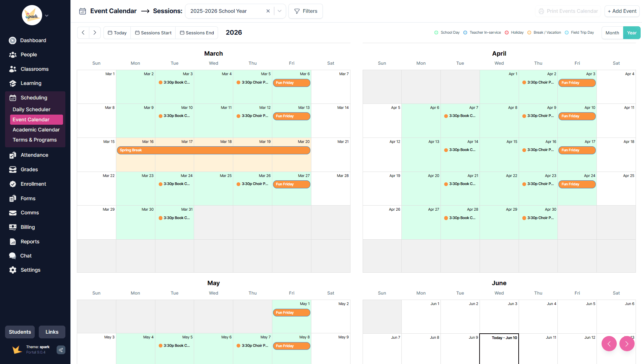Open the Attendance icon
Image resolution: width=642 pixels, height=364 pixels.
click(x=13, y=155)
